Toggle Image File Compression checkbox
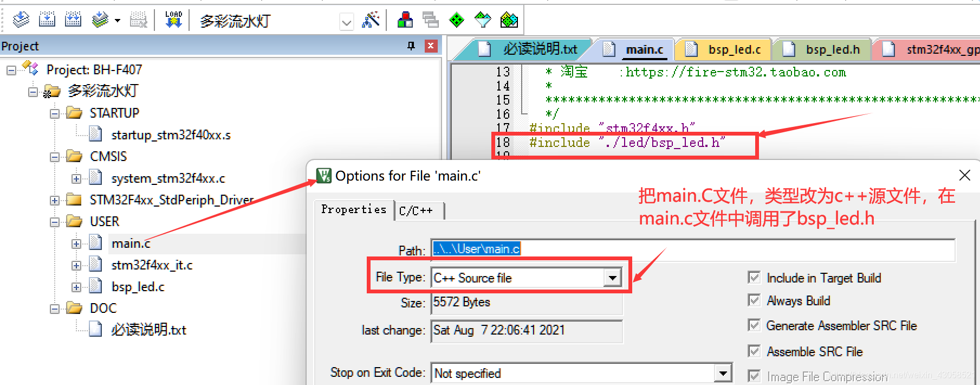The width and height of the screenshot is (980, 385). tap(754, 376)
